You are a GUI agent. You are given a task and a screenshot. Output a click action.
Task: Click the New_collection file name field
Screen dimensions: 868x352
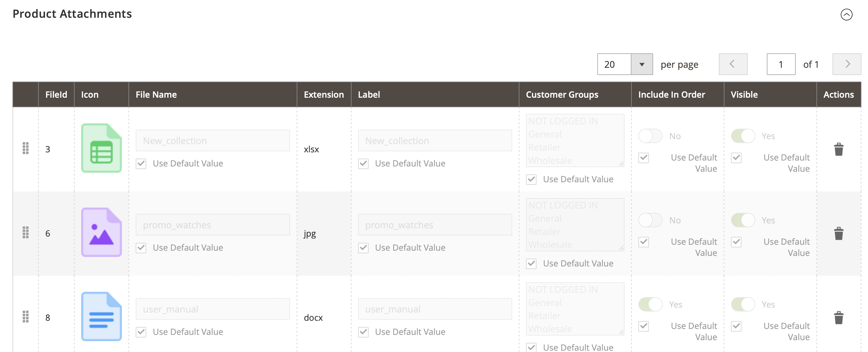pos(213,141)
